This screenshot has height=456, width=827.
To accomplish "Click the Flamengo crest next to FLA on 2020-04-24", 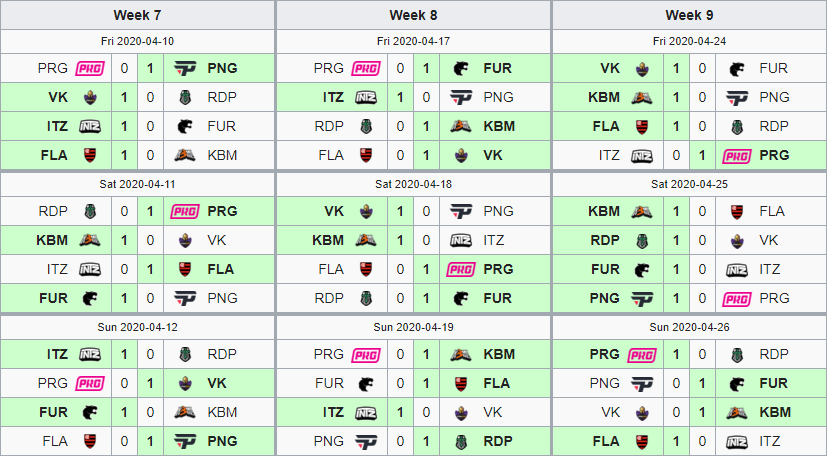I will (x=642, y=127).
